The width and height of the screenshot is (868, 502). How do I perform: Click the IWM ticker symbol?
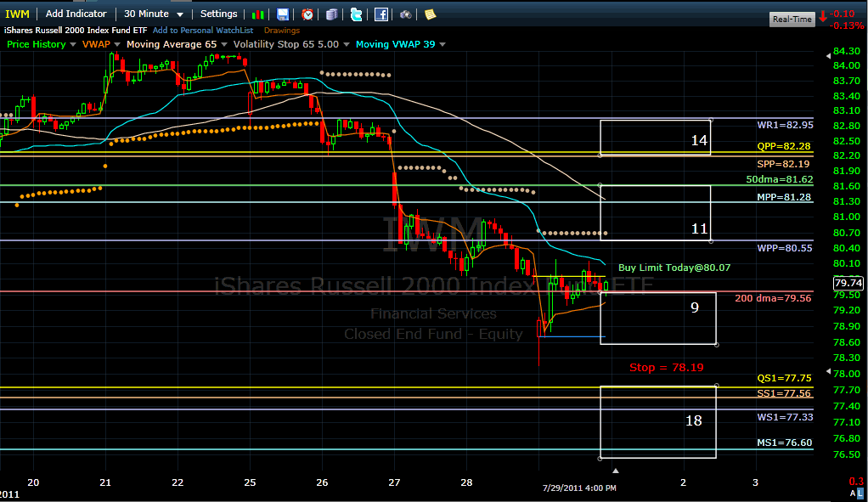(17, 14)
